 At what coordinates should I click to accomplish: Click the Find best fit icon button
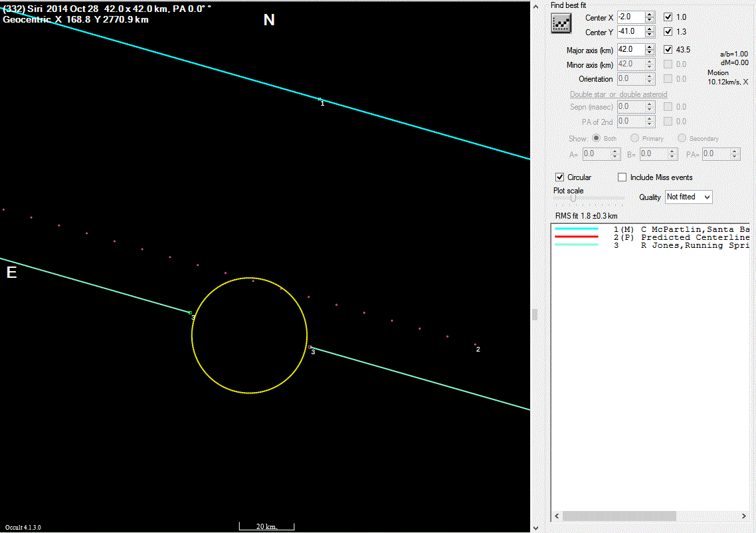click(561, 24)
